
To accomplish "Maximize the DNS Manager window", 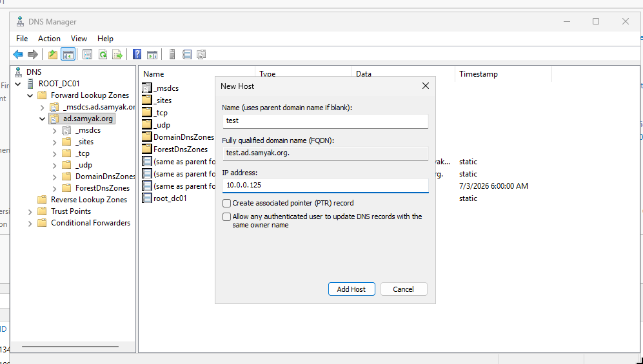I will click(x=596, y=21).
